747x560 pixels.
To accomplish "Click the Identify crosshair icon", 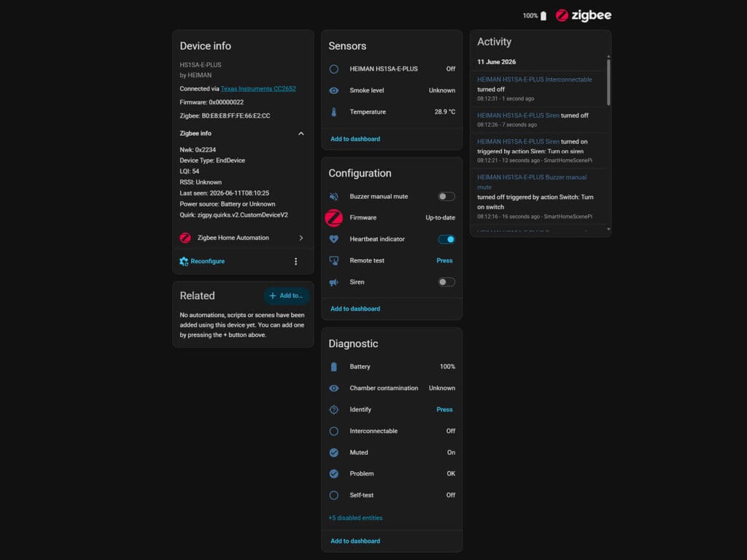I will pyautogui.click(x=334, y=410).
